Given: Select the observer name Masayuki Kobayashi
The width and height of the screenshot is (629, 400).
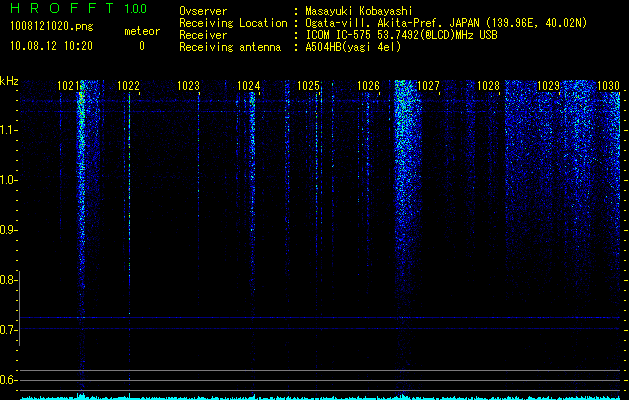Looking at the screenshot, I should (359, 11).
